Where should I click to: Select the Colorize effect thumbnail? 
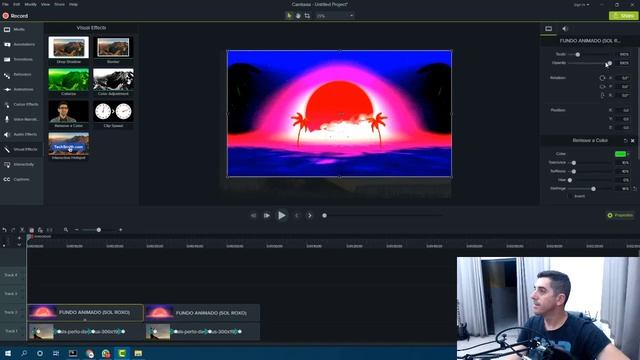tap(69, 79)
